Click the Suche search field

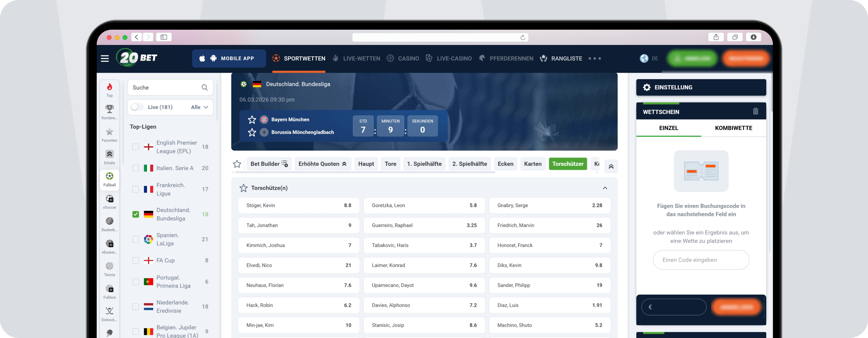(x=170, y=88)
